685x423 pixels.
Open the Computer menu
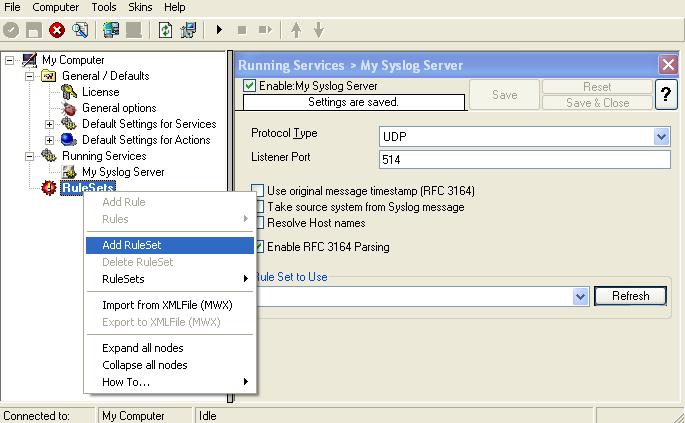pos(55,7)
